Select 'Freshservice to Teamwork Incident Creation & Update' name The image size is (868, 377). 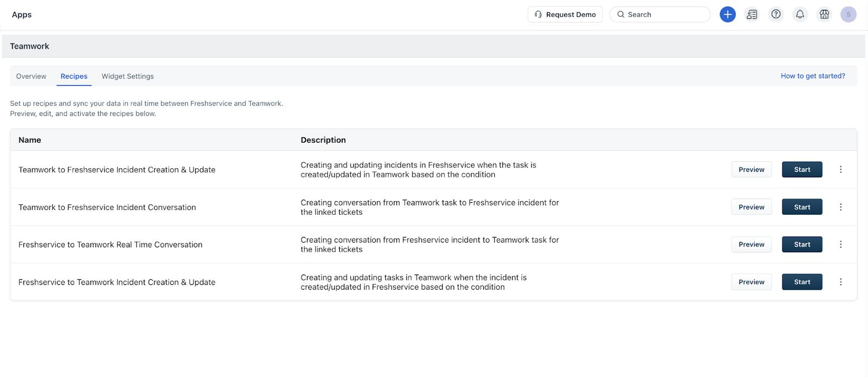pos(117,282)
